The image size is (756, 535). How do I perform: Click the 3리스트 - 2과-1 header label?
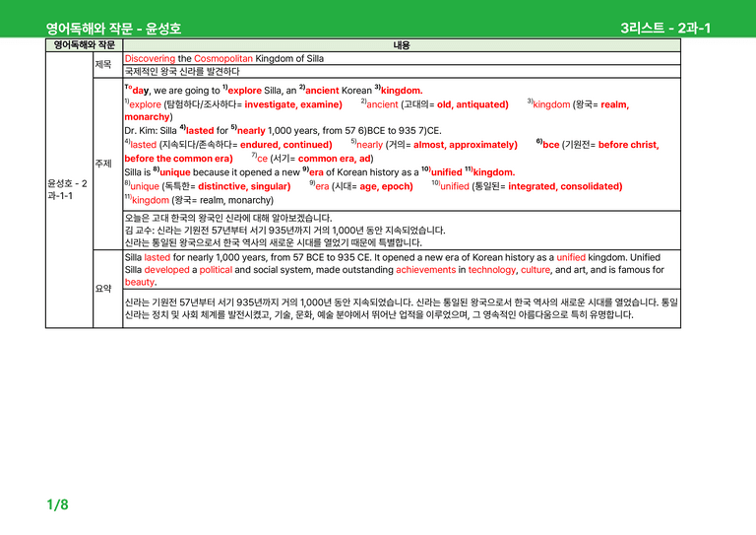coord(665,28)
